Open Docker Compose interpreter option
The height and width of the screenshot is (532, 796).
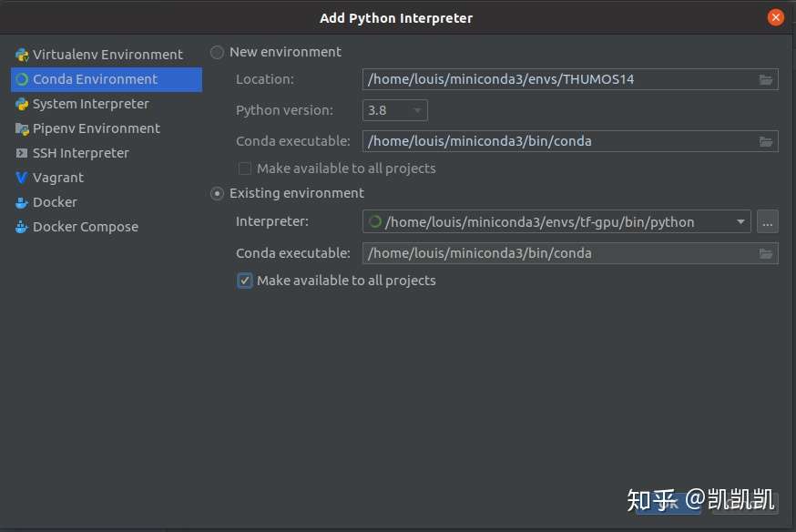[107, 227]
